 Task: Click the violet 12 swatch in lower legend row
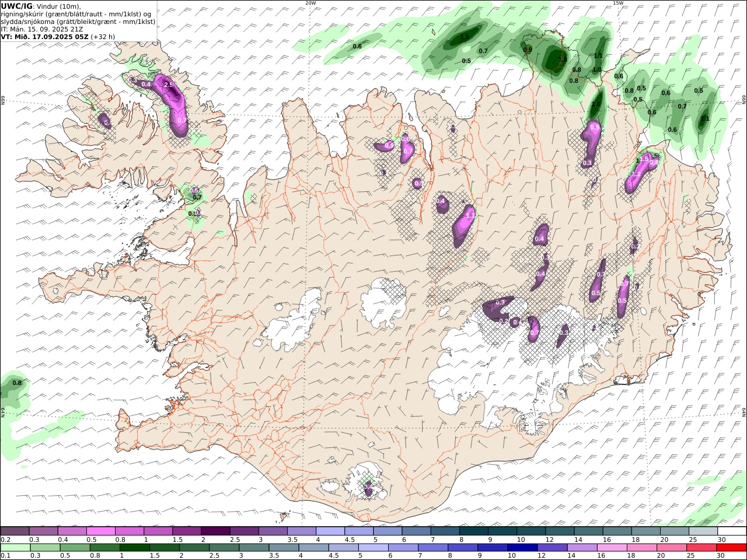point(552,548)
